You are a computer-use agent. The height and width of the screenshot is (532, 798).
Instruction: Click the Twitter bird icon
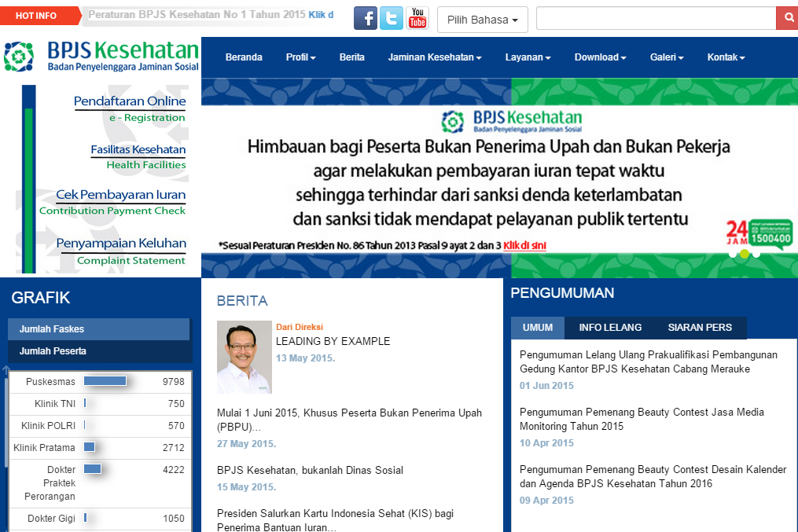[x=391, y=17]
